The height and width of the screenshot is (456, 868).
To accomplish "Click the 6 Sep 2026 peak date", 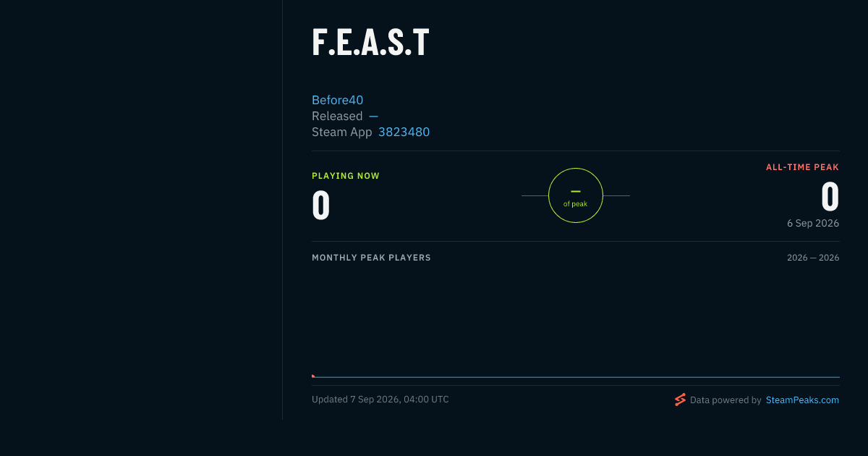I will [x=813, y=223].
